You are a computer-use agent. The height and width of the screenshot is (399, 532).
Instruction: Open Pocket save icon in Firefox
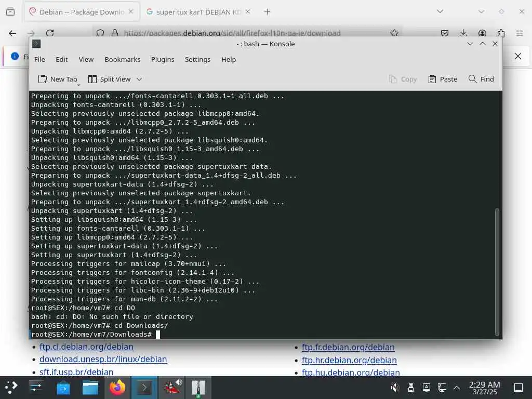tap(445, 33)
